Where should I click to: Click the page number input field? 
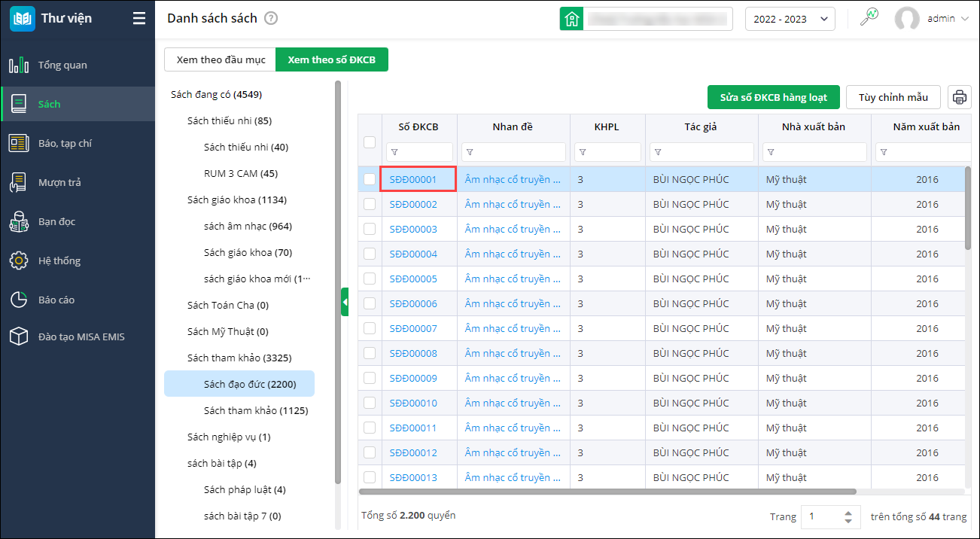pyautogui.click(x=820, y=517)
